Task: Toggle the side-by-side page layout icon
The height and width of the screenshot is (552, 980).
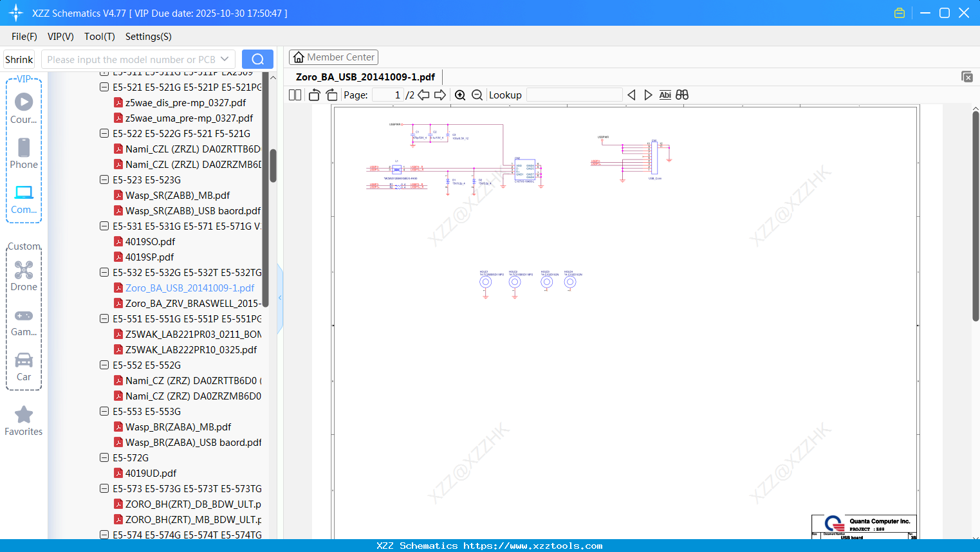Action: click(x=295, y=95)
